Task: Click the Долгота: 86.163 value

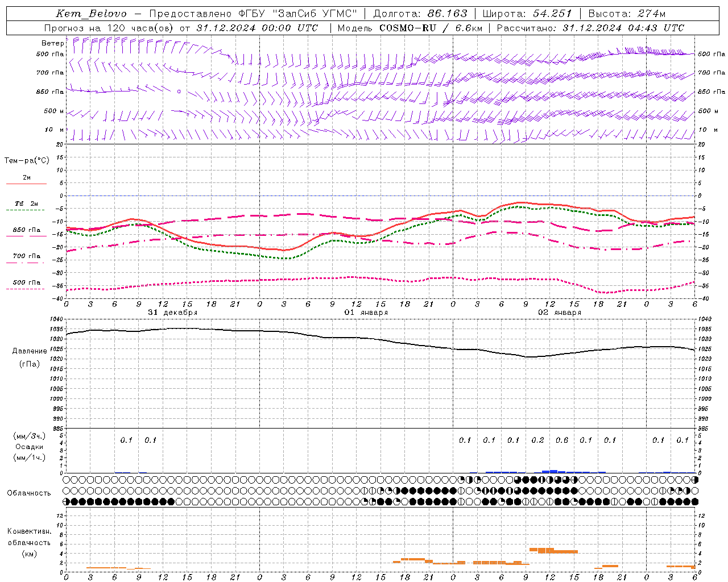Action: (x=420, y=14)
